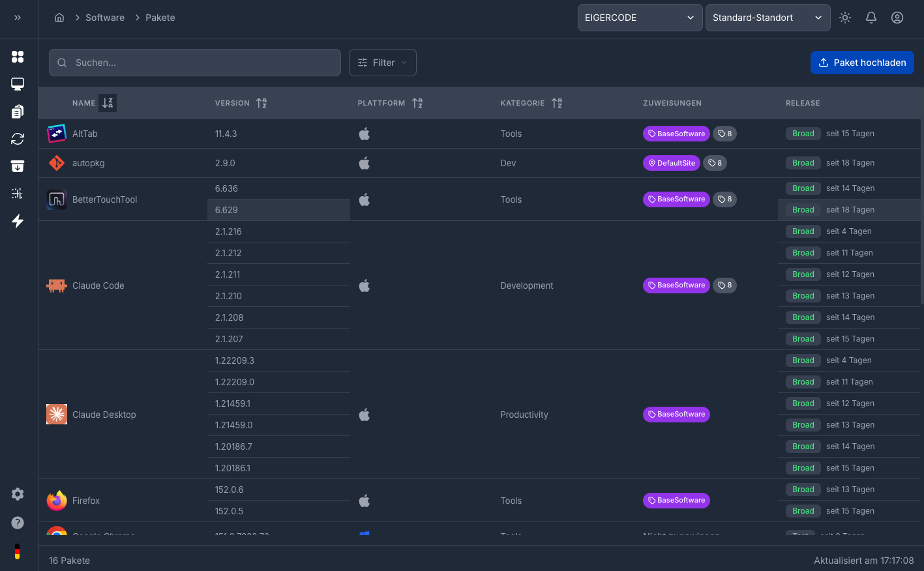Click the Apple platform icon in autopkg row
Image resolution: width=924 pixels, height=571 pixels.
point(365,163)
